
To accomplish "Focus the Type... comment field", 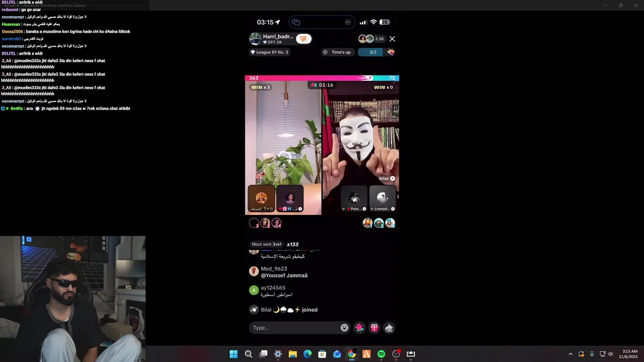I will point(300,328).
